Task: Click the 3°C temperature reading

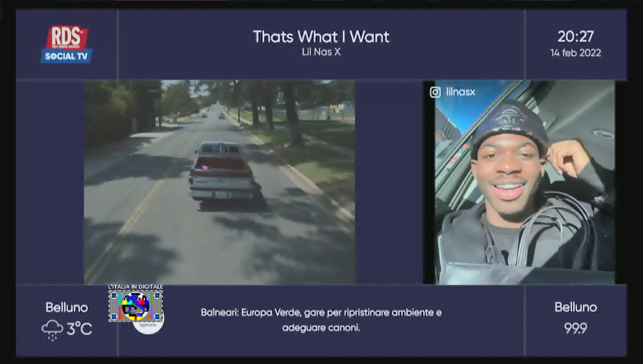Action: coord(80,329)
